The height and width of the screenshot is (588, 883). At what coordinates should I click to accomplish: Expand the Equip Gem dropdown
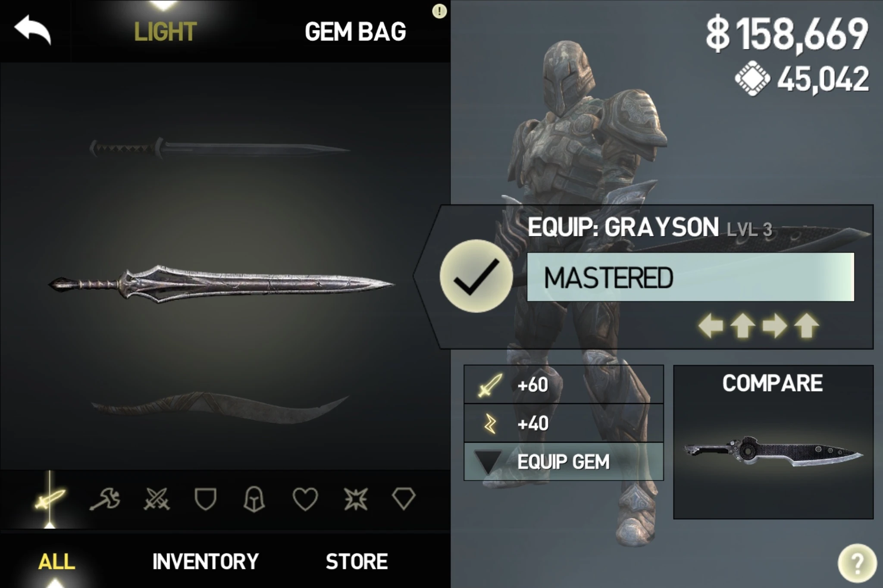click(x=564, y=462)
